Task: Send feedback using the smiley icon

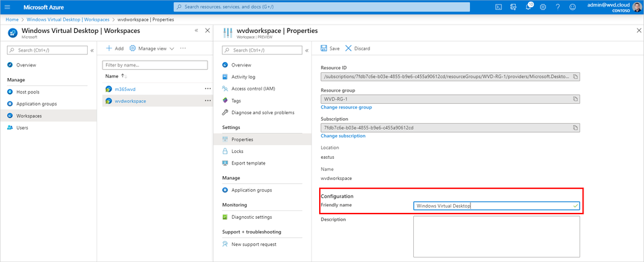Action: point(572,7)
